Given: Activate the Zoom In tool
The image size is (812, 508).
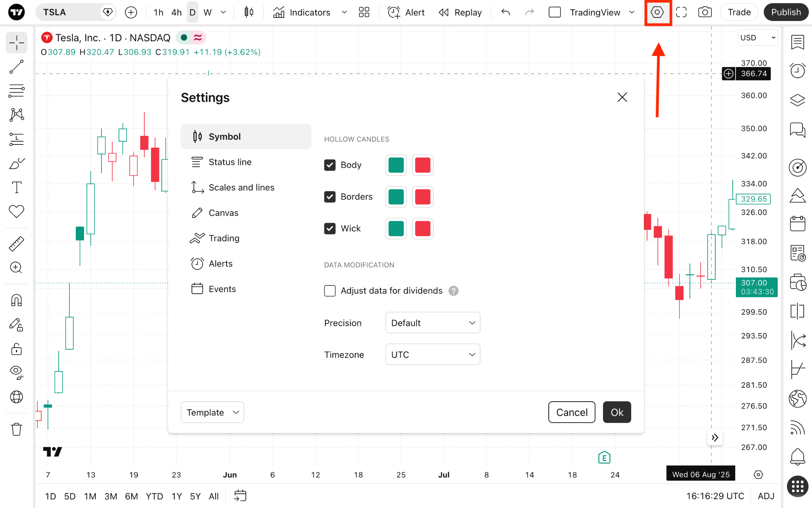Looking at the screenshot, I should [16, 267].
